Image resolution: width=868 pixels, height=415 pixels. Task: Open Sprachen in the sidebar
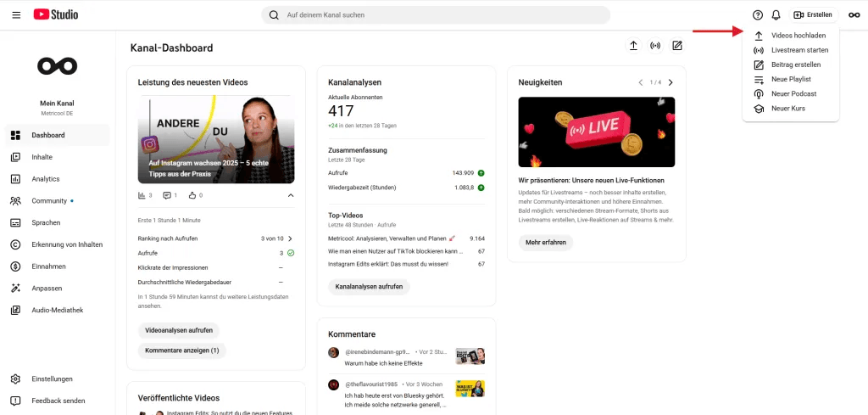58,222
